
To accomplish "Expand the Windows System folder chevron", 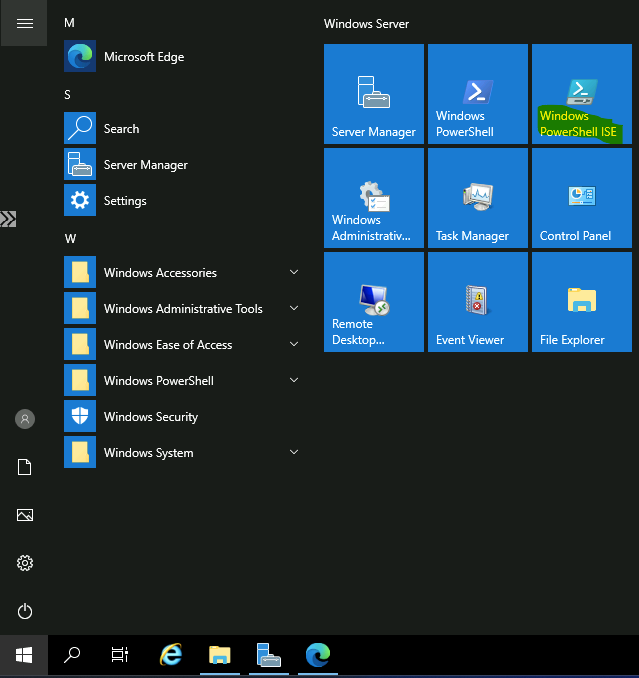I will (x=294, y=452).
